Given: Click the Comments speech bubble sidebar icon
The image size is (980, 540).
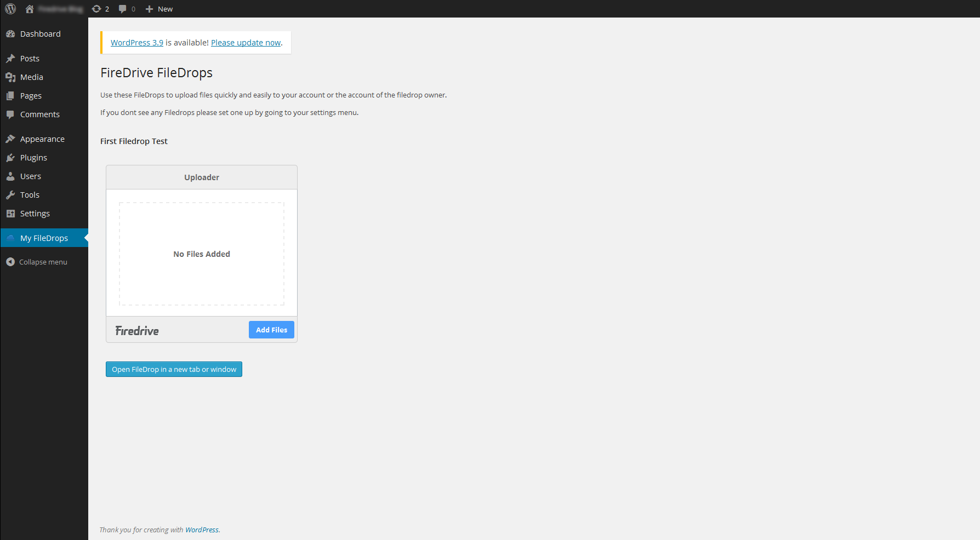Looking at the screenshot, I should (10, 114).
